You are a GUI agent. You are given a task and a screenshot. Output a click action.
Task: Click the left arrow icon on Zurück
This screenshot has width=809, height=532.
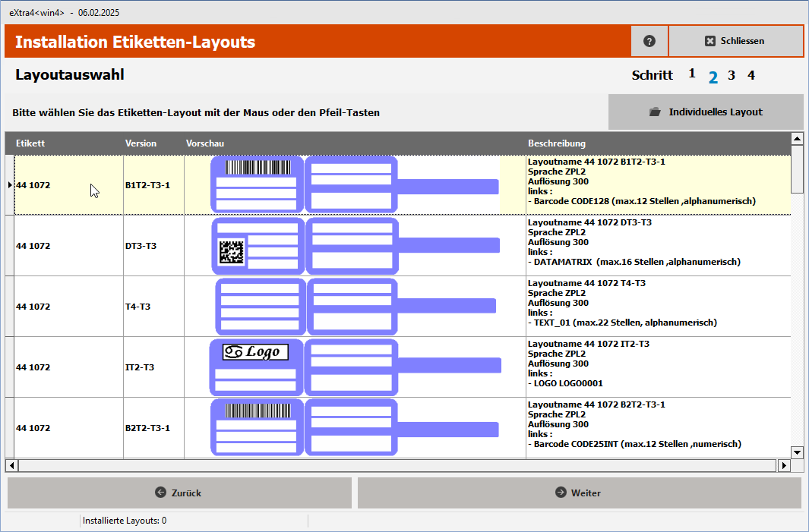click(160, 493)
